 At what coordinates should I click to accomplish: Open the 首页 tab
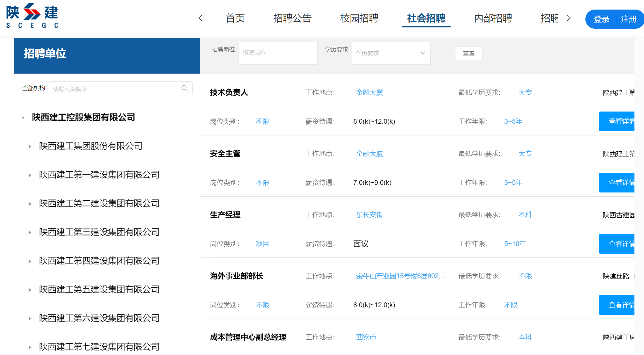(235, 18)
